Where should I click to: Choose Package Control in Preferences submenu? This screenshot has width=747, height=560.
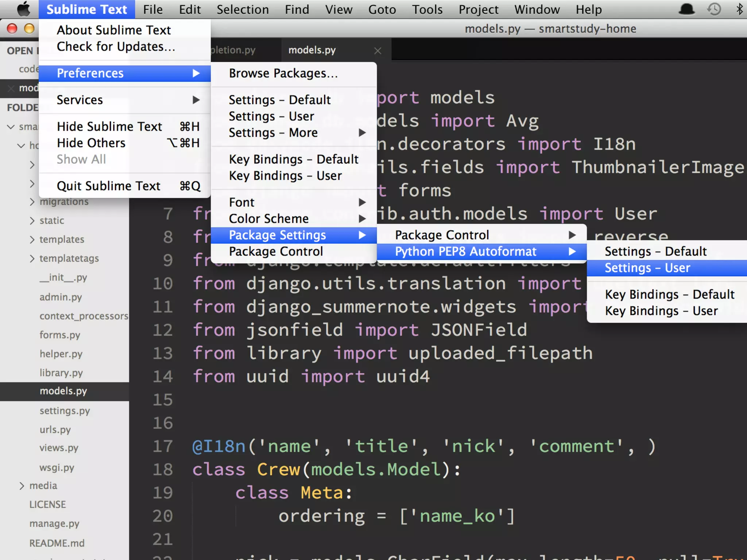tap(294, 252)
